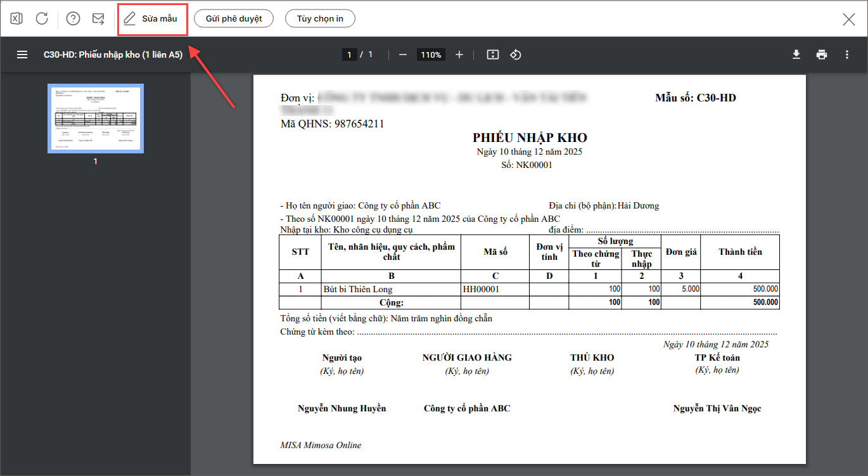Open the PDF viewer more actions menu
Image resolution: width=868 pixels, height=476 pixels.
pyautogui.click(x=847, y=55)
